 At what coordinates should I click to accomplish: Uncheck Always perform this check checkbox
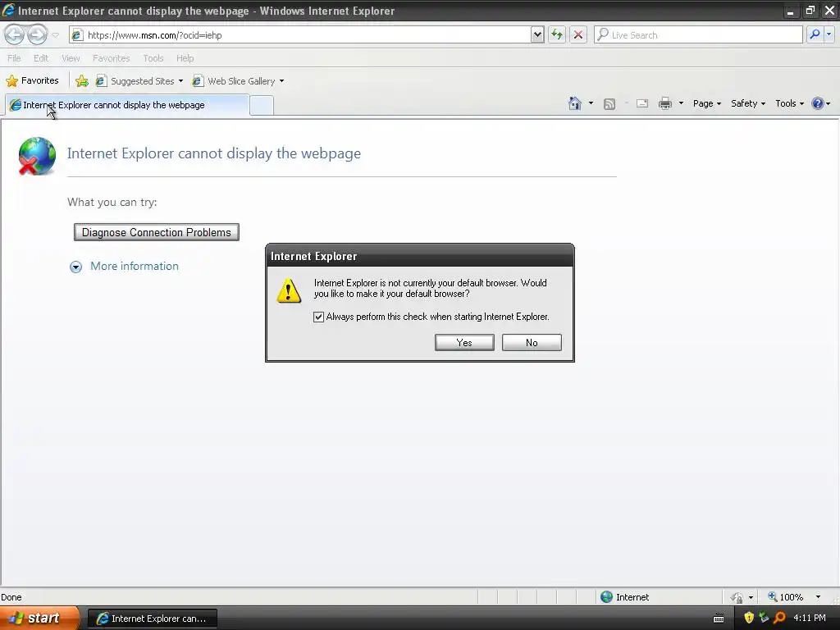pos(319,317)
